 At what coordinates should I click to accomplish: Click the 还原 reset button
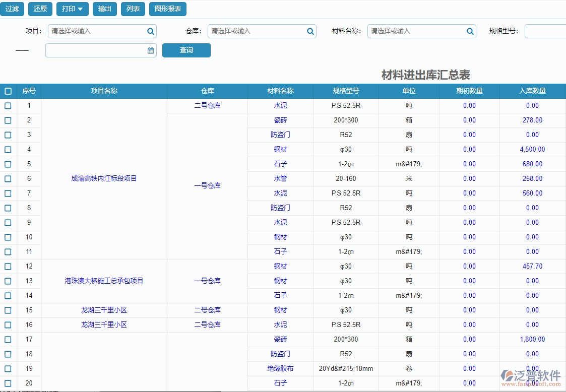coord(40,9)
